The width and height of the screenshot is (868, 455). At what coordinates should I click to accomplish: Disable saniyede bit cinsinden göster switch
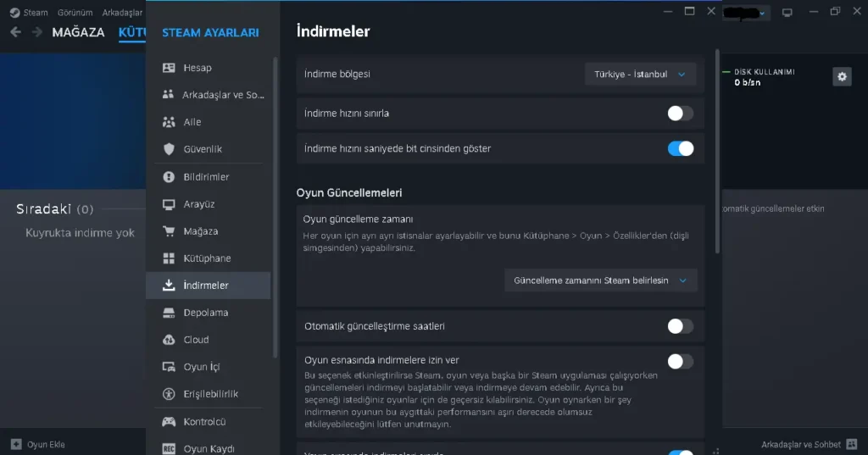pos(681,149)
